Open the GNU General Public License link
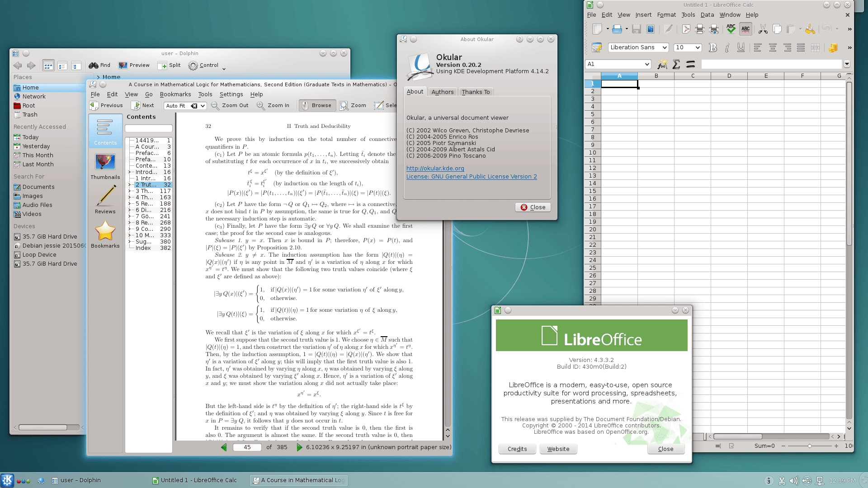Image resolution: width=868 pixels, height=488 pixels. click(x=472, y=177)
